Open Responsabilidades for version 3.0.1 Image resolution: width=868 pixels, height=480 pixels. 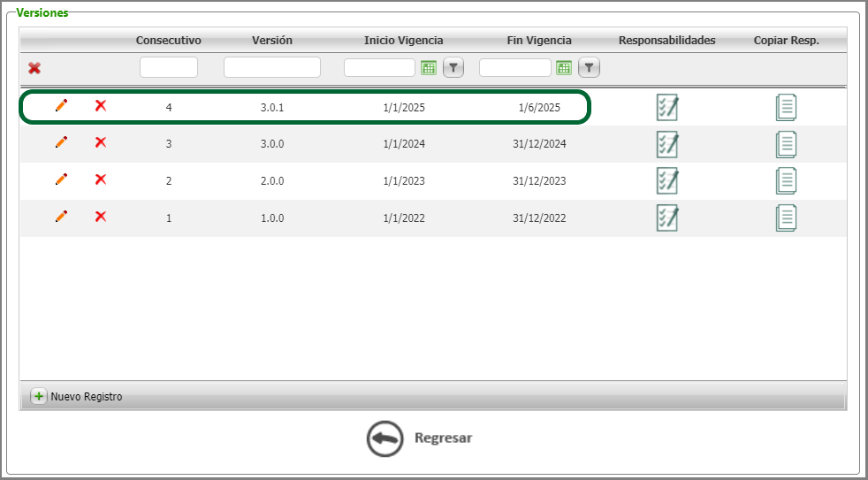(667, 108)
